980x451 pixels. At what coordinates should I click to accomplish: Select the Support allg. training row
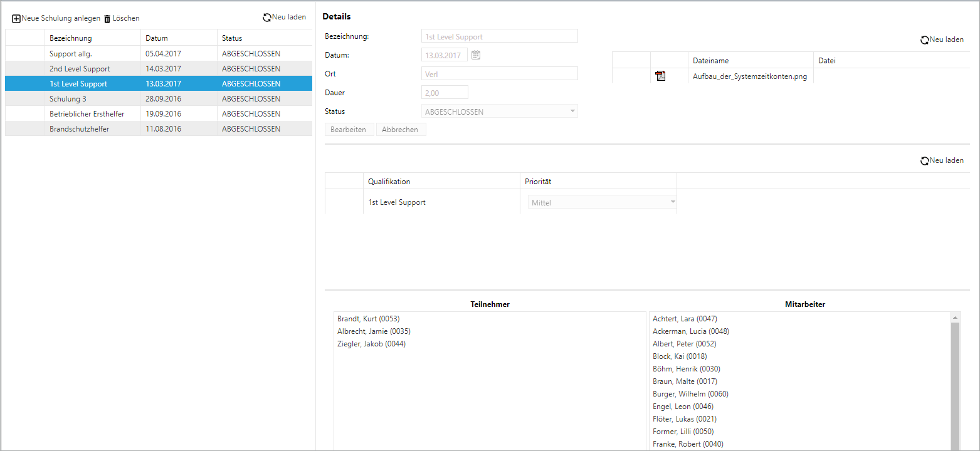click(159, 54)
